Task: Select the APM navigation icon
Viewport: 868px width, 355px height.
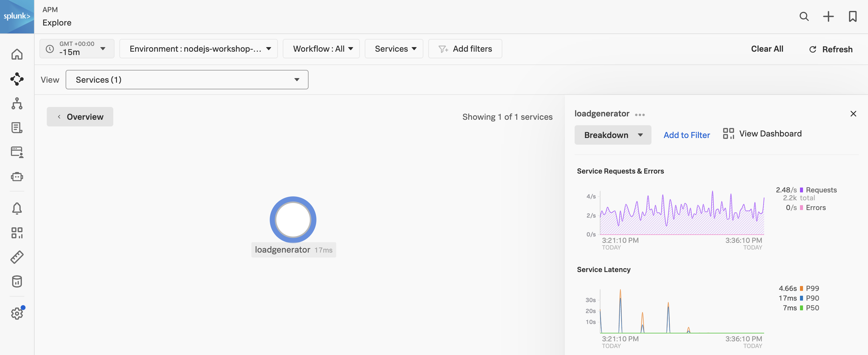Action: pyautogui.click(x=17, y=79)
